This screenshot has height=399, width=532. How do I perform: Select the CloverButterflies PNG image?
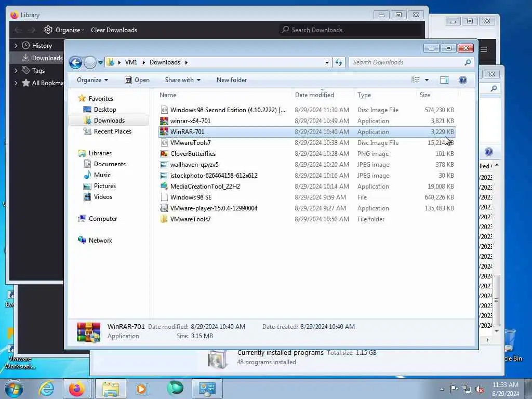click(307, 154)
